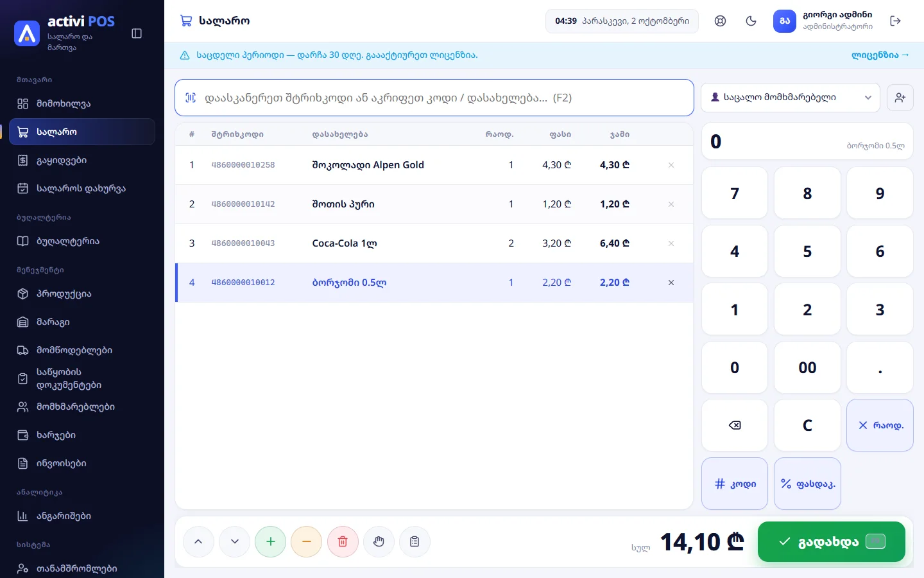Image resolution: width=924 pixels, height=578 pixels.
Task: Expand the საცალო მომხმარებელი customer dropdown
Action: [791, 98]
